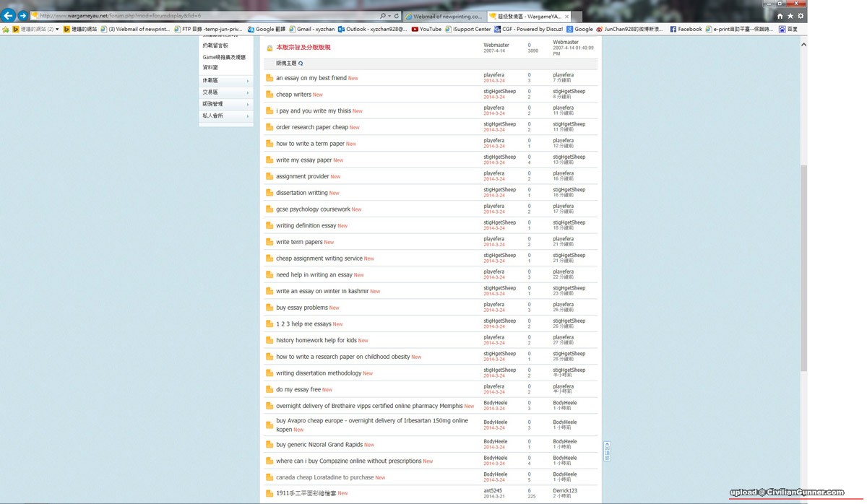Click the browser forward arrow button
The image size is (867, 504).
23,15
